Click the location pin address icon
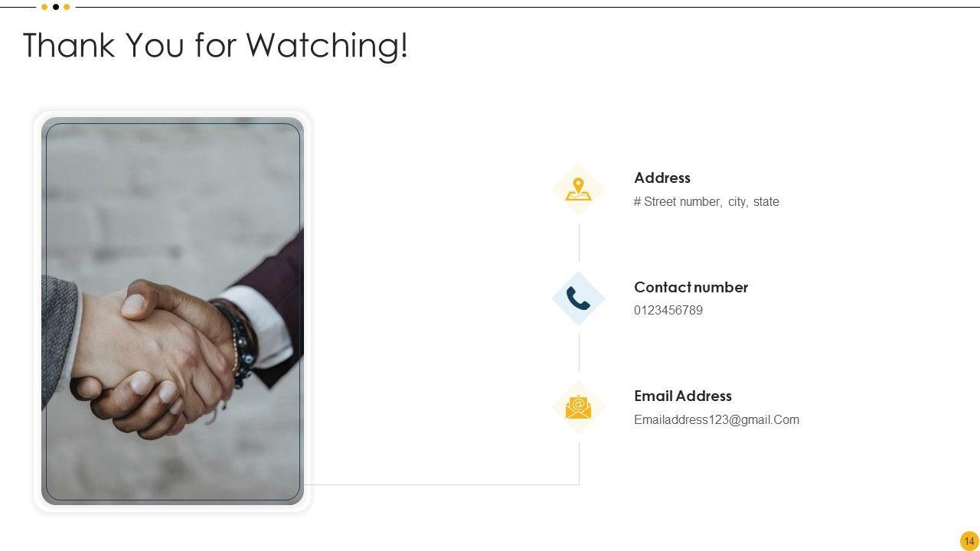The image size is (980, 551). [x=578, y=189]
